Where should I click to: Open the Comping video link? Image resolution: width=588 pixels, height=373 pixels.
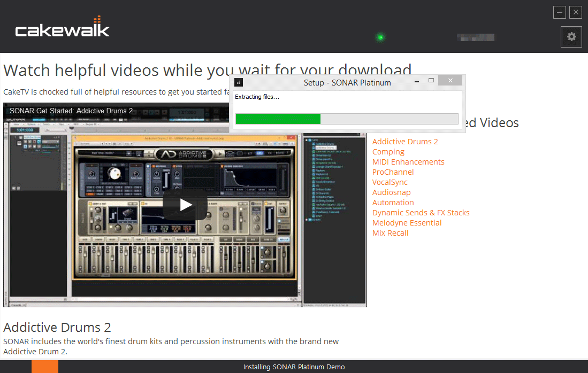point(388,152)
